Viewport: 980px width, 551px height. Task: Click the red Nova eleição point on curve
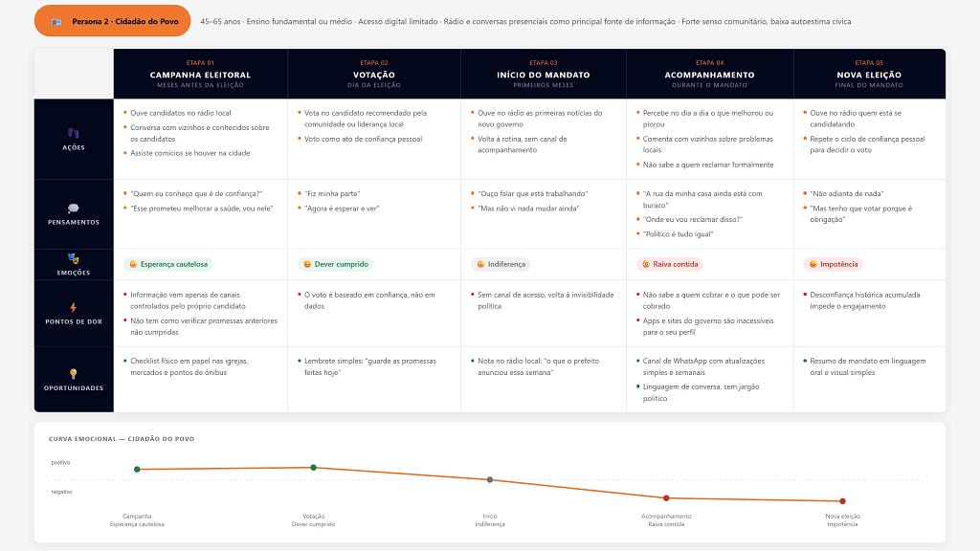tap(842, 501)
